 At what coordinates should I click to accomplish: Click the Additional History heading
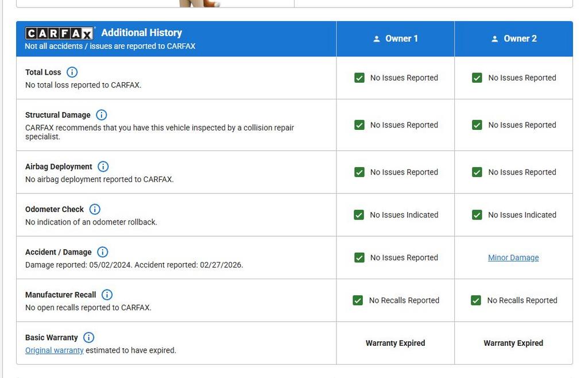(x=142, y=33)
